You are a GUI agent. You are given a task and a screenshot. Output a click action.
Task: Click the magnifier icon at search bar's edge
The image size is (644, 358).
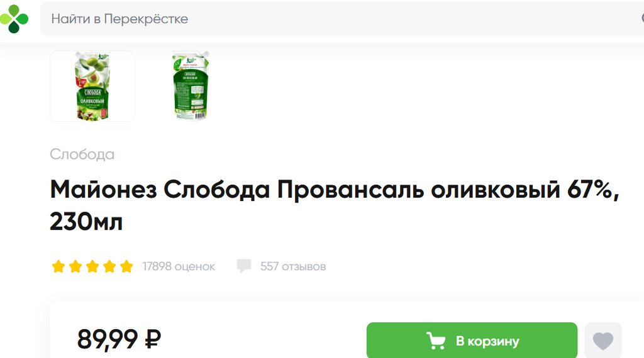coord(642,18)
